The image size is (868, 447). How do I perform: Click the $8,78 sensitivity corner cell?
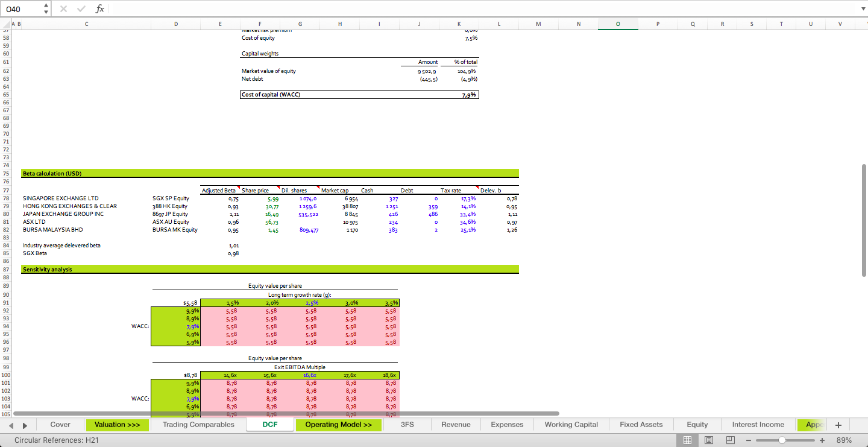tap(190, 375)
